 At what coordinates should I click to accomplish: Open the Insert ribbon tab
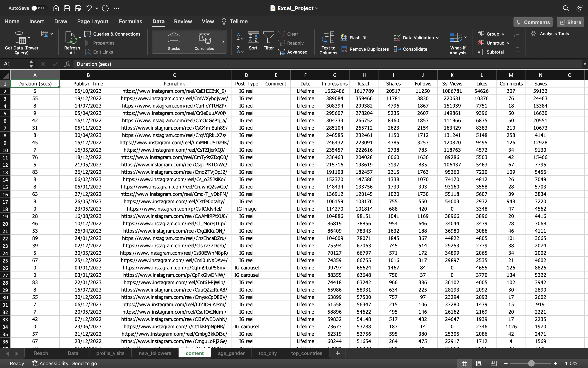(37, 21)
